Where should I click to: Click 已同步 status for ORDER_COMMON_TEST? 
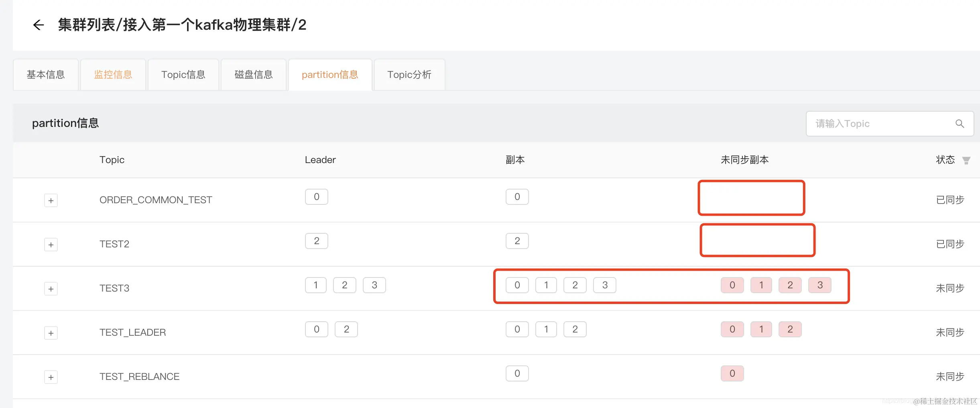(950, 200)
